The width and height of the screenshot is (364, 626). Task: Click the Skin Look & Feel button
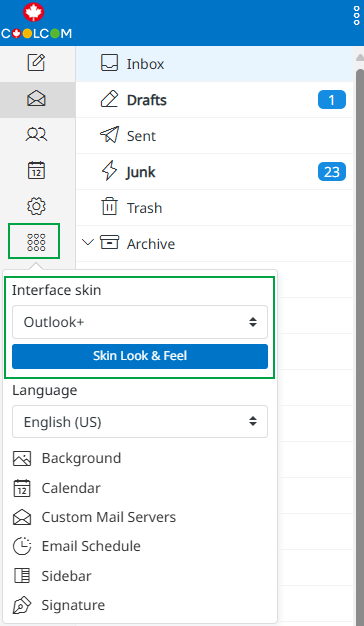coord(140,356)
